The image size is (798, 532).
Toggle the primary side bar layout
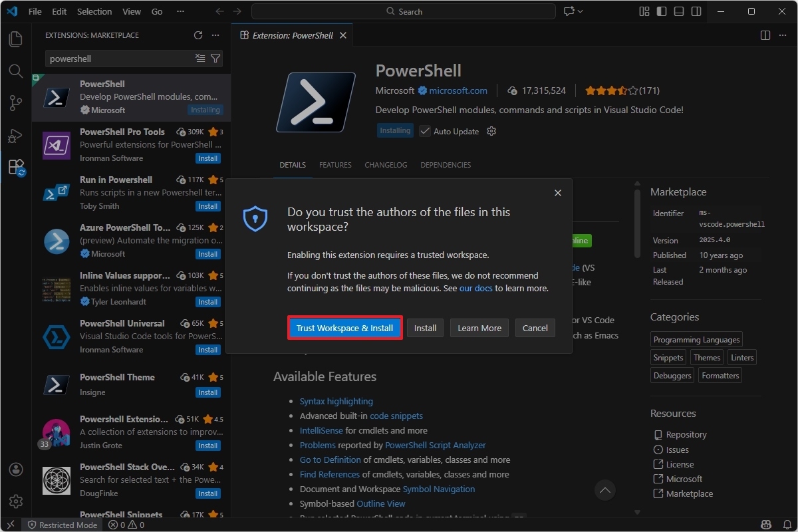[x=662, y=11]
